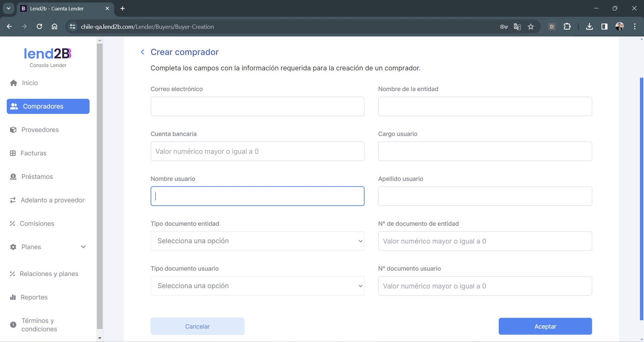The width and height of the screenshot is (644, 342).
Task: Go to the Compradores section
Action: click(48, 106)
